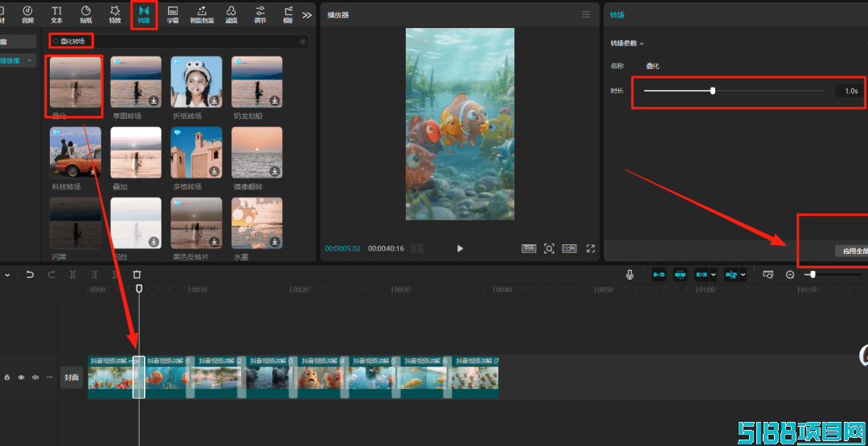The width and height of the screenshot is (868, 446).
Task: Download the 闪白 transition
Action: [154, 242]
